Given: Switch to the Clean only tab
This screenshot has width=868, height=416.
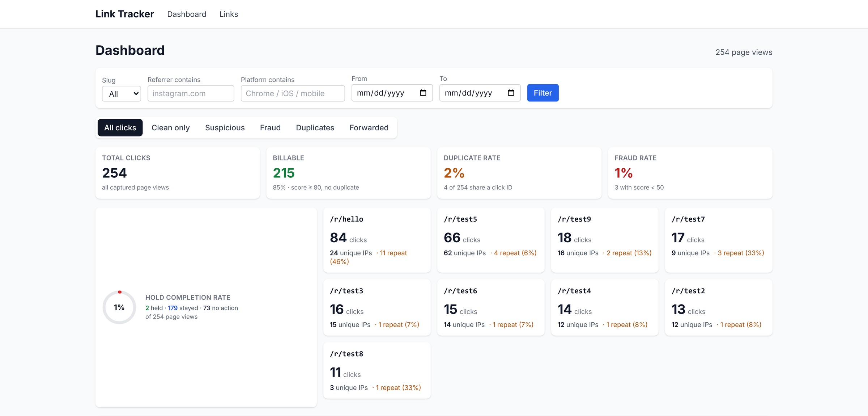Looking at the screenshot, I should coord(171,128).
